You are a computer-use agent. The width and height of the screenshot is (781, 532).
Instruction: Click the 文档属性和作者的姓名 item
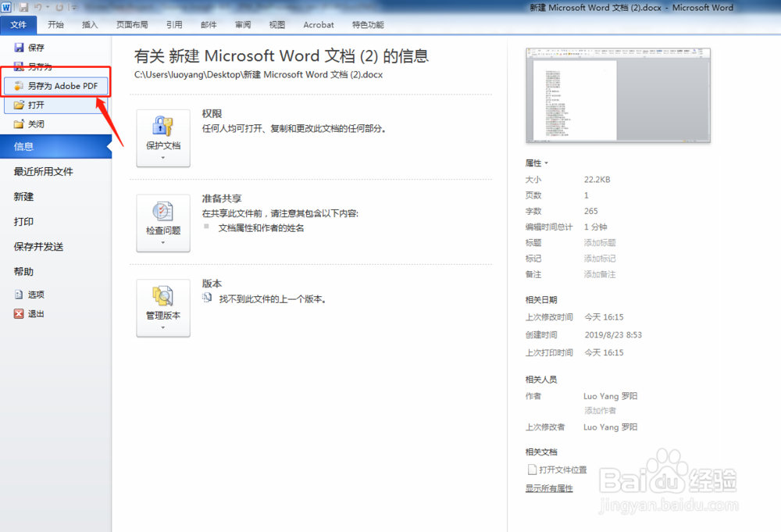[261, 228]
